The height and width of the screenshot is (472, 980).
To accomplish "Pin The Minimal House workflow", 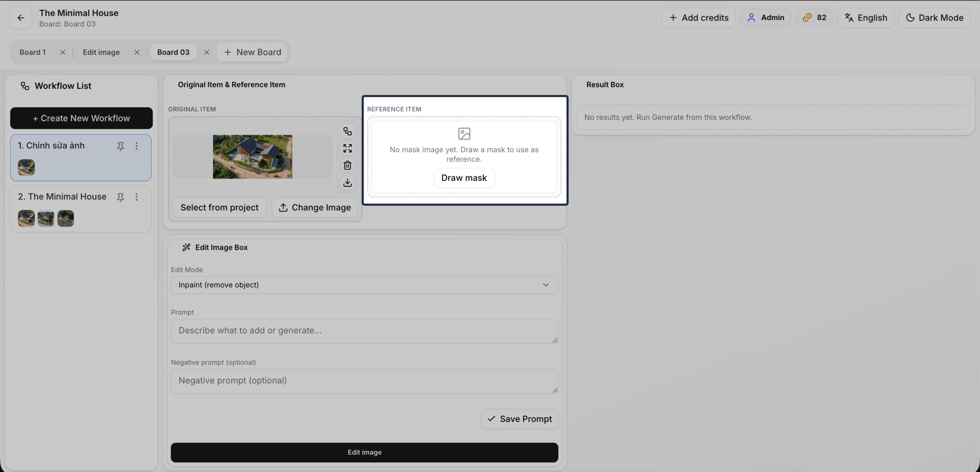I will click(120, 197).
